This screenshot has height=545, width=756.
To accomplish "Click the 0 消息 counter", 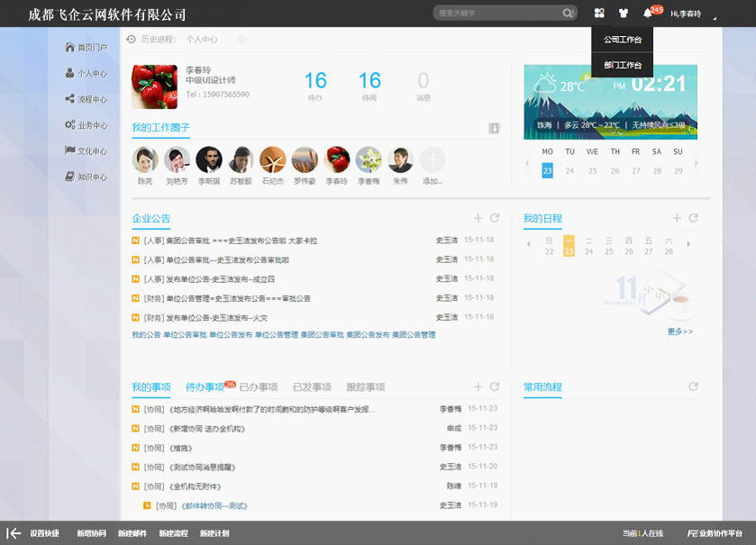I will click(x=424, y=86).
